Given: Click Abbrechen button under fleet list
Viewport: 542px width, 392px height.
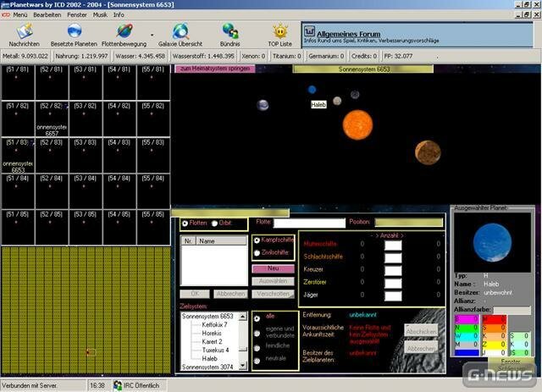Looking at the screenshot, I should tap(230, 294).
